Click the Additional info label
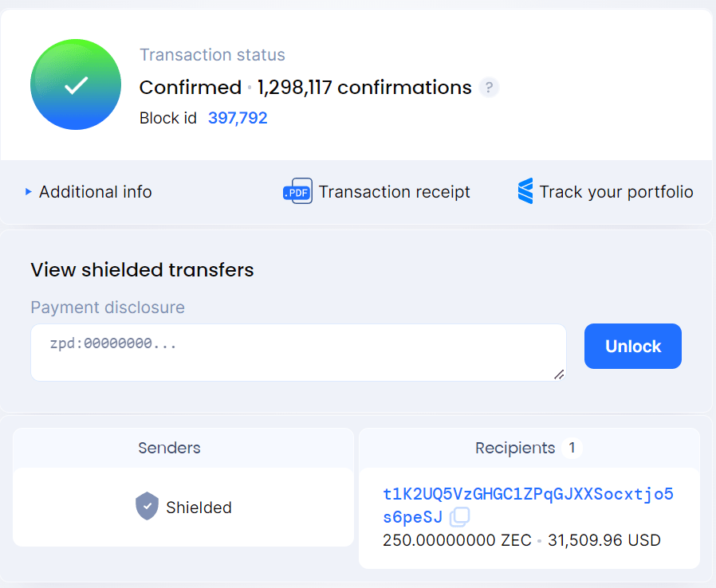Screen dimensions: 716x588 pos(95,192)
